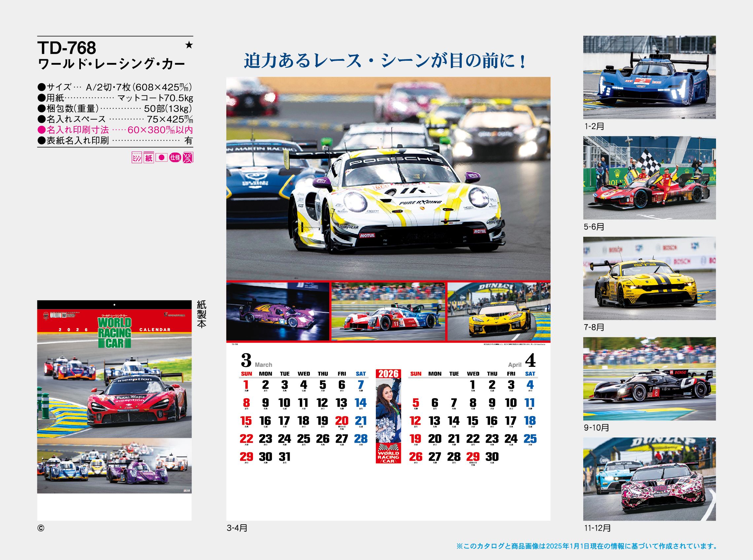Click the バラ packaging icon

point(188,157)
